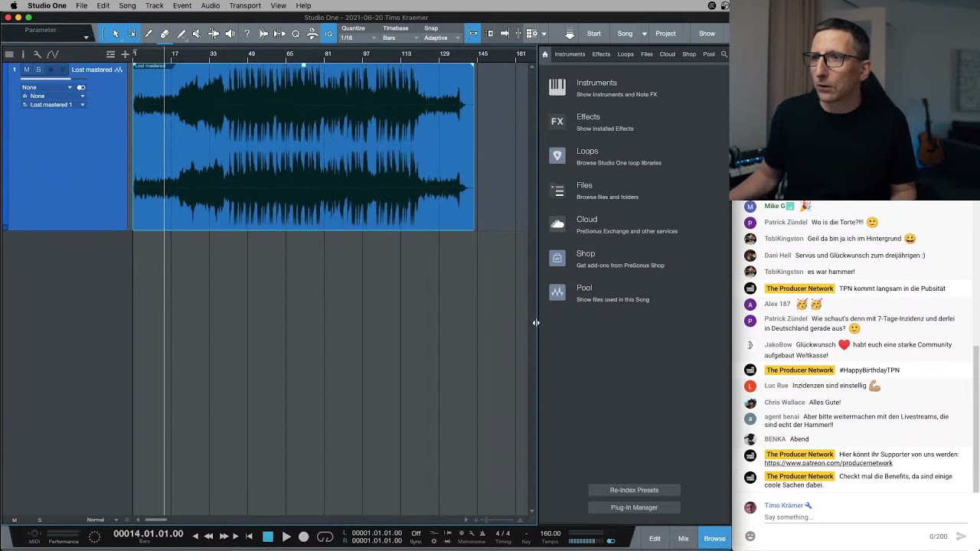This screenshot has height=551, width=980.
Task: Select the Bend tool
Action: [x=214, y=34]
